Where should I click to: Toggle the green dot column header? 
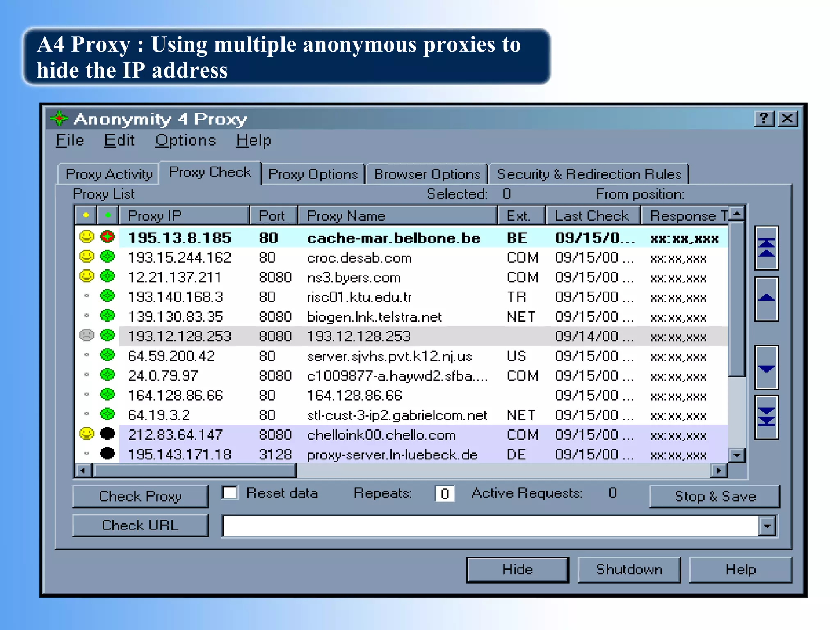[x=108, y=215]
